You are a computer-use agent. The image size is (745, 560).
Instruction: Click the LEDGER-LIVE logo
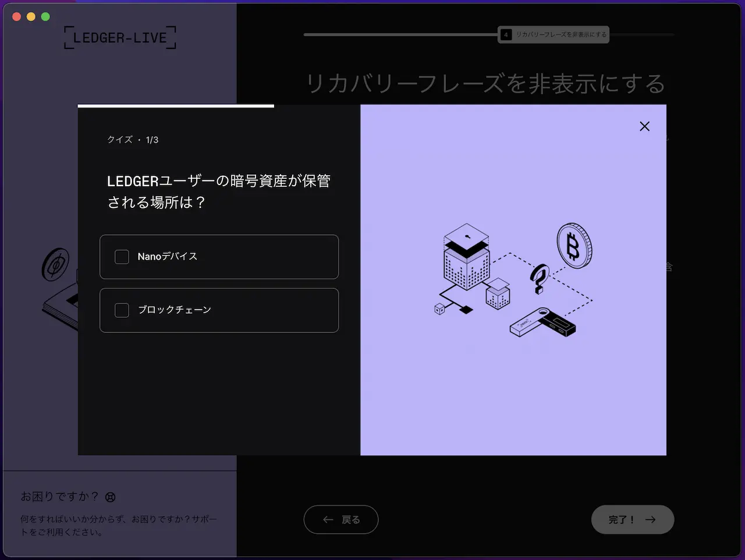120,38
